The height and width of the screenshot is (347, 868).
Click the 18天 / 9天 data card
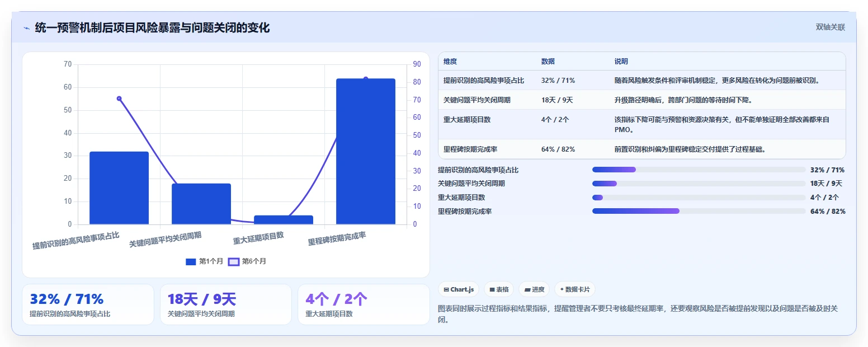coord(226,304)
